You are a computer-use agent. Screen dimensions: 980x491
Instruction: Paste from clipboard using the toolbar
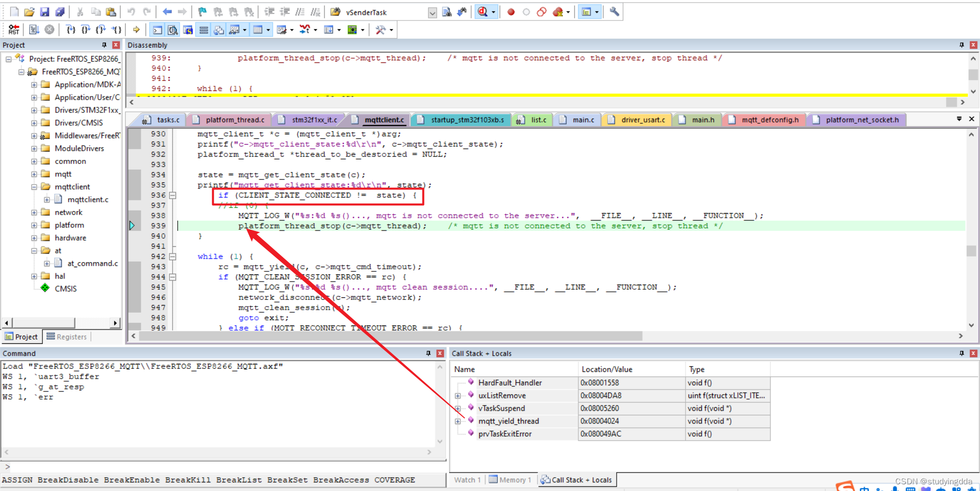click(111, 12)
